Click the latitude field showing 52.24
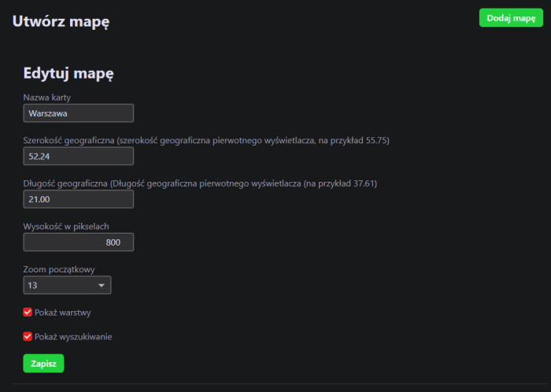Viewport: 551px width, 392px height. tap(78, 156)
